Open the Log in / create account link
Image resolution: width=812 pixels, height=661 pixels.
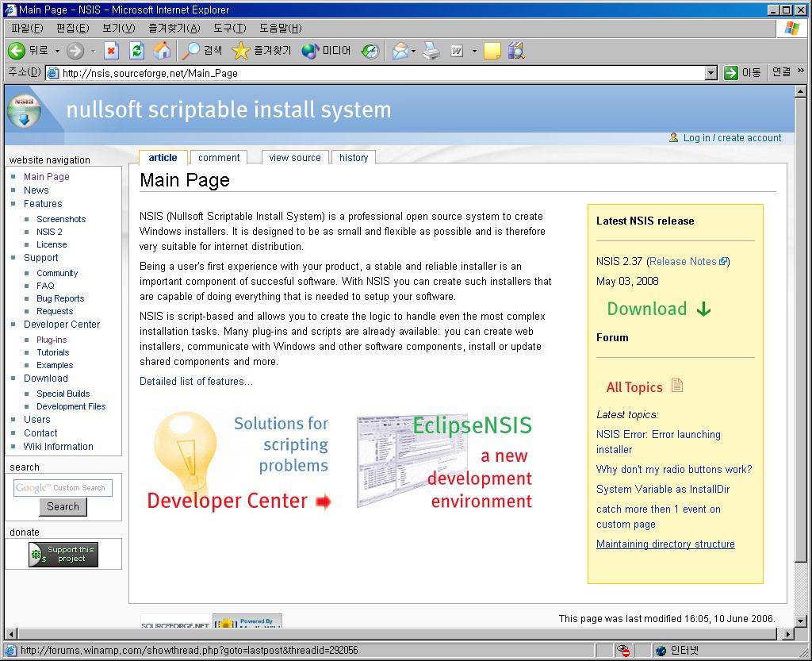[732, 138]
